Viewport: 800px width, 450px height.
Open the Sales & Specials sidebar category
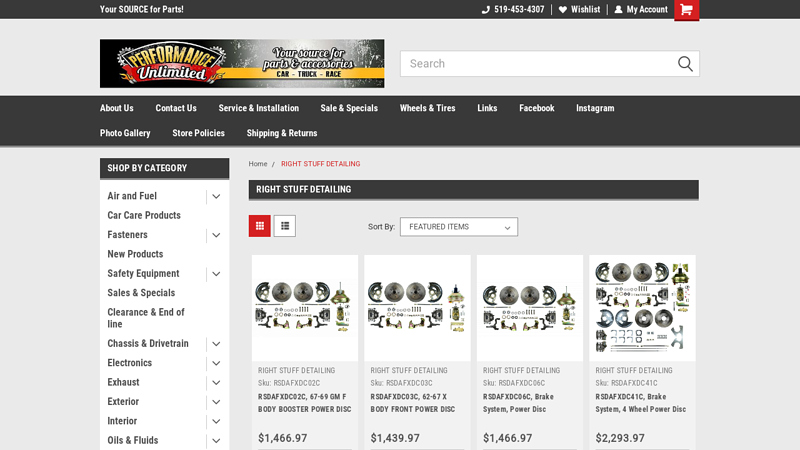(x=141, y=293)
